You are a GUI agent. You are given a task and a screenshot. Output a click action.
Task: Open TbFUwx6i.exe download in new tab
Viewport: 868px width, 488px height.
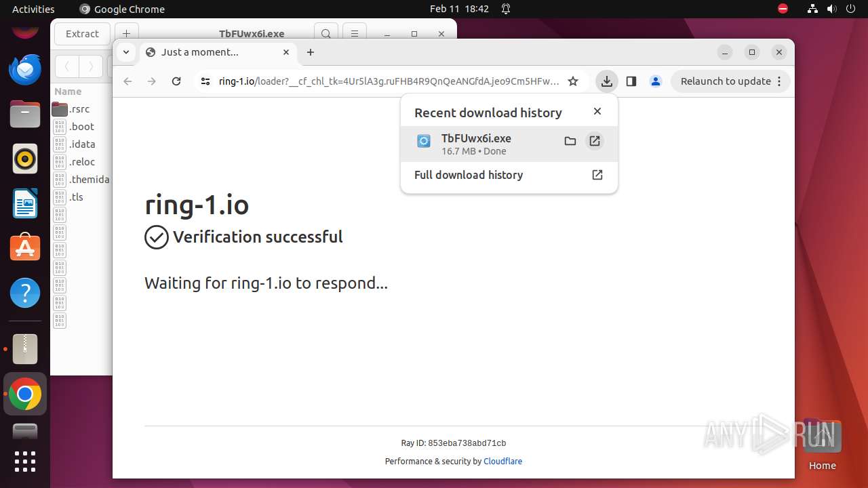coord(595,141)
